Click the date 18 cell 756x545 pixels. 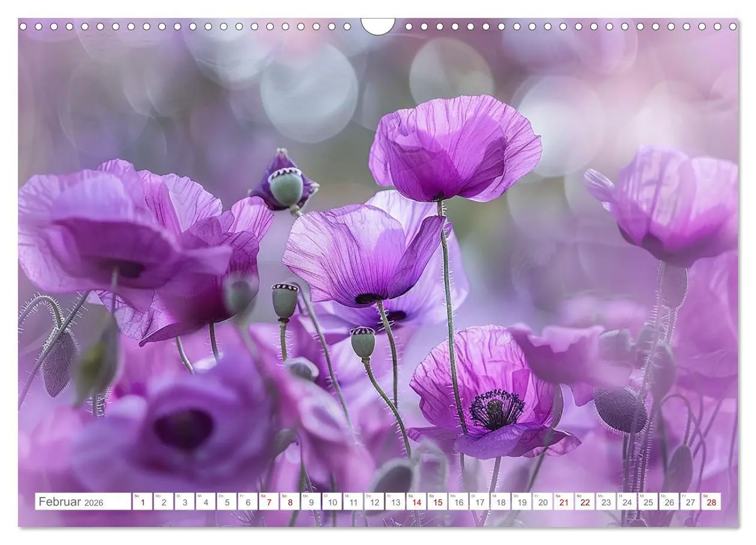pos(500,503)
